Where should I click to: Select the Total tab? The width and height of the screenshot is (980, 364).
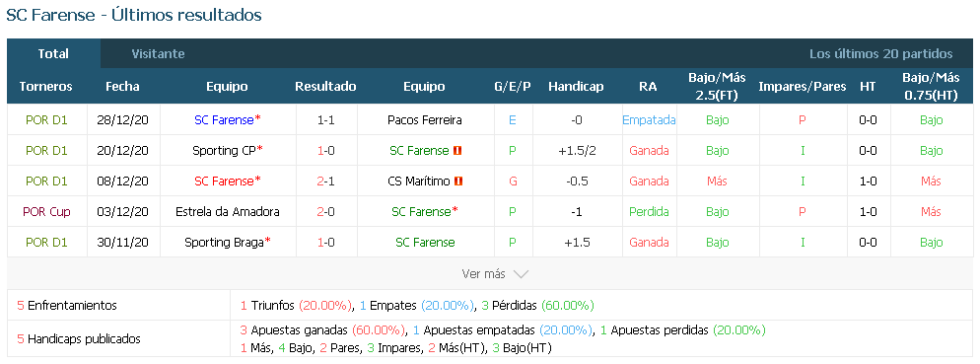click(x=53, y=54)
